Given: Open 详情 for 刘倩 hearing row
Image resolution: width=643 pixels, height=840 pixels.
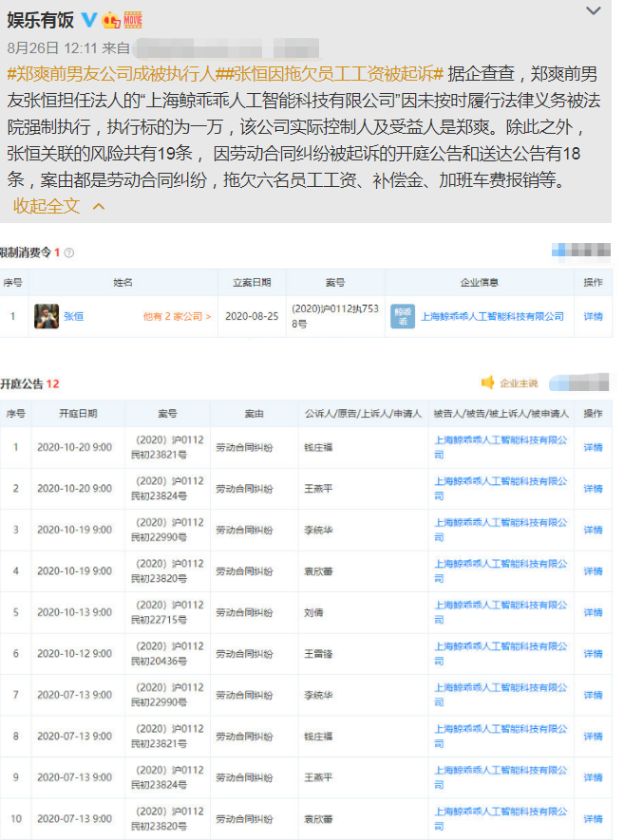Looking at the screenshot, I should click(593, 612).
